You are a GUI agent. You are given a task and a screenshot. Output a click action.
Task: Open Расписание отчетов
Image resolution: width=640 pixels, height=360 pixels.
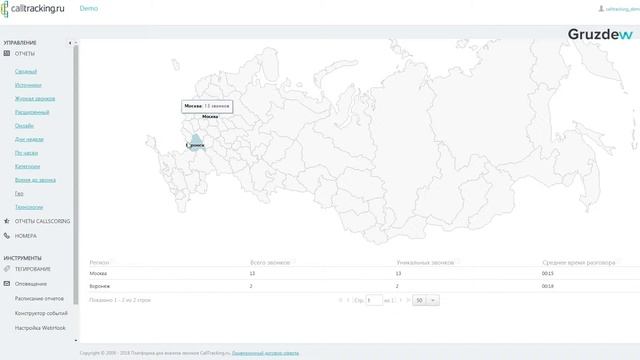pos(39,298)
